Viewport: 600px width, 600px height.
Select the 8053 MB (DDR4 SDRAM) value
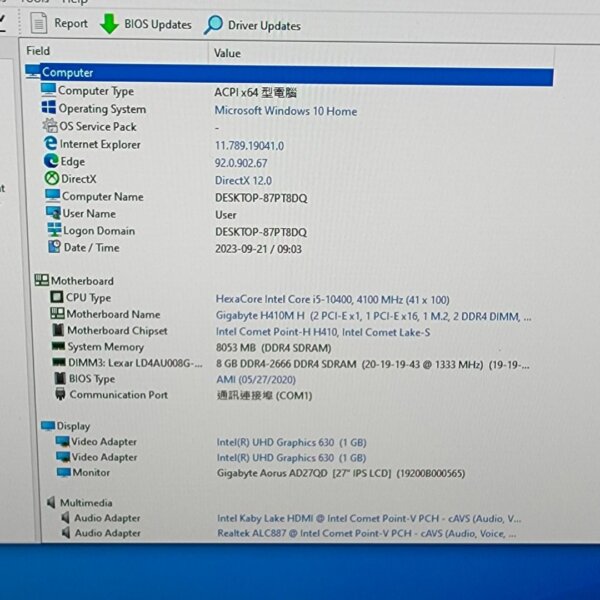coord(274,348)
